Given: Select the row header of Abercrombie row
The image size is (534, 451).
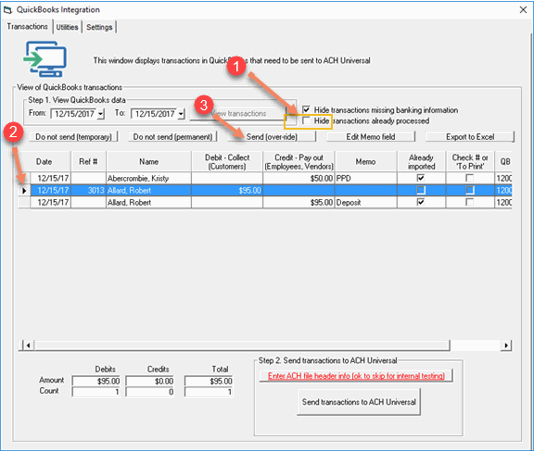Looking at the screenshot, I should 24,178.
